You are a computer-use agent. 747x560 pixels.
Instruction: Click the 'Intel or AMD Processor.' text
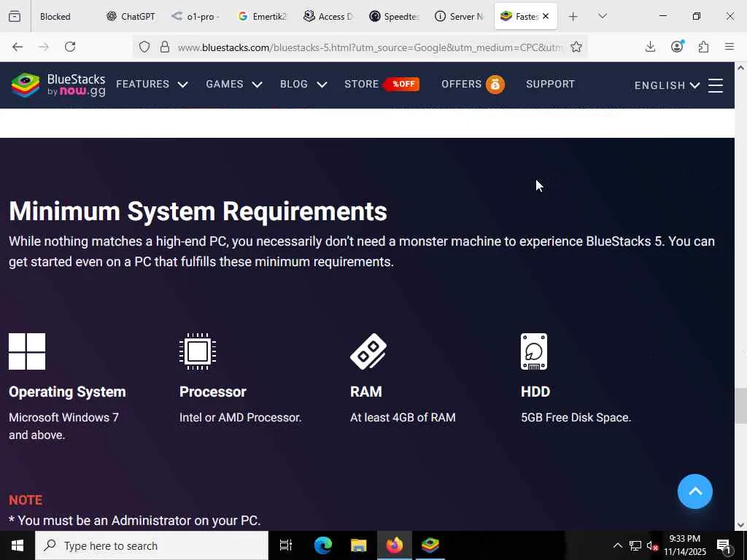[240, 418]
